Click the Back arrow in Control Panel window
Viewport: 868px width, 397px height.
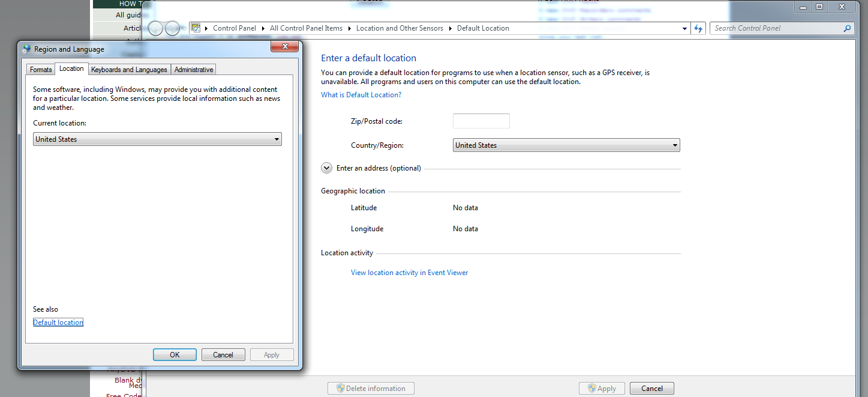(x=155, y=28)
